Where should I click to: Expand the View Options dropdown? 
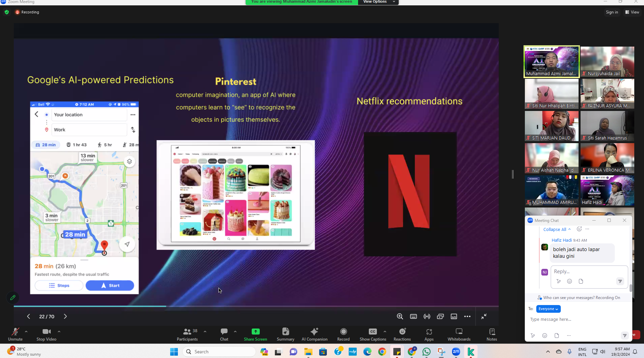tap(379, 2)
